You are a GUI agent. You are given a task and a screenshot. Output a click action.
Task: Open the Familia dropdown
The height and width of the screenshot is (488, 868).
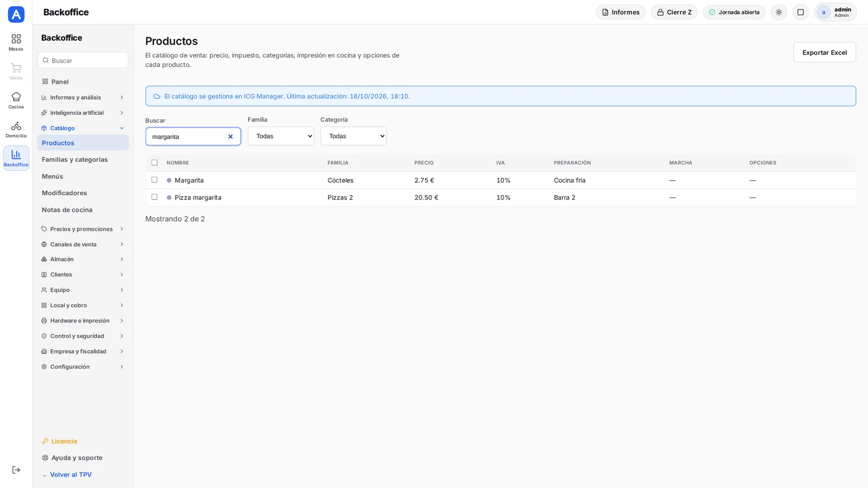pyautogui.click(x=281, y=136)
